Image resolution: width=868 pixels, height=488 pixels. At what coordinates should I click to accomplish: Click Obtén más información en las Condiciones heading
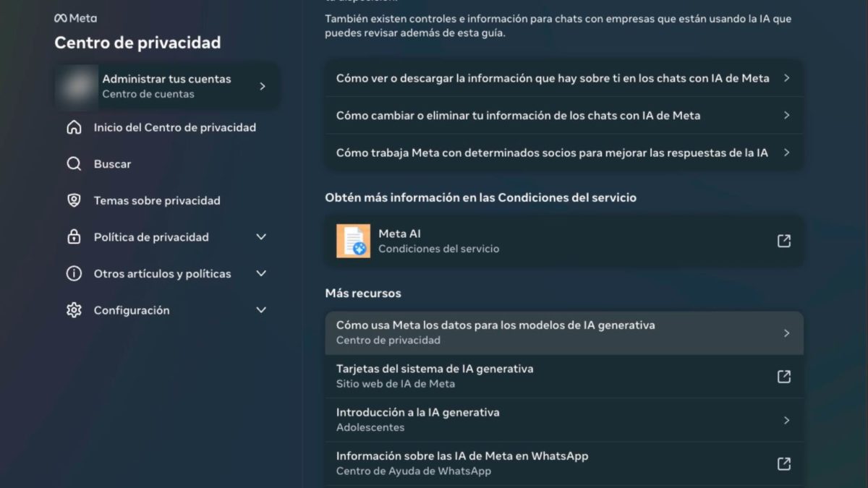point(481,197)
